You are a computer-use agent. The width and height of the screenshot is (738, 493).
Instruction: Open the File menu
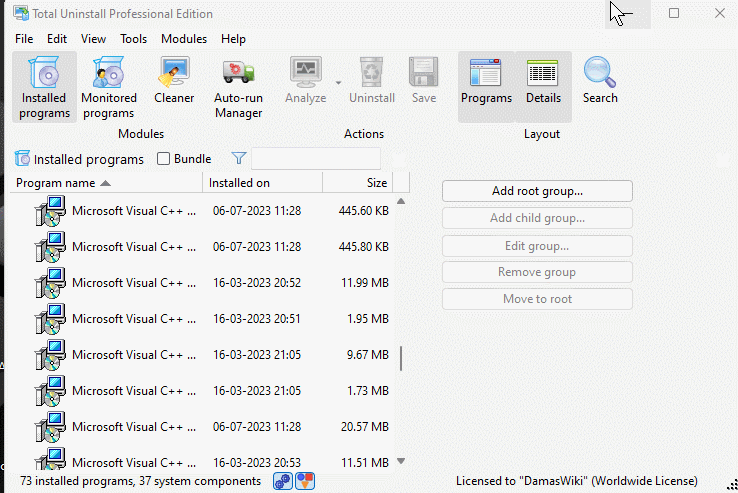[24, 39]
